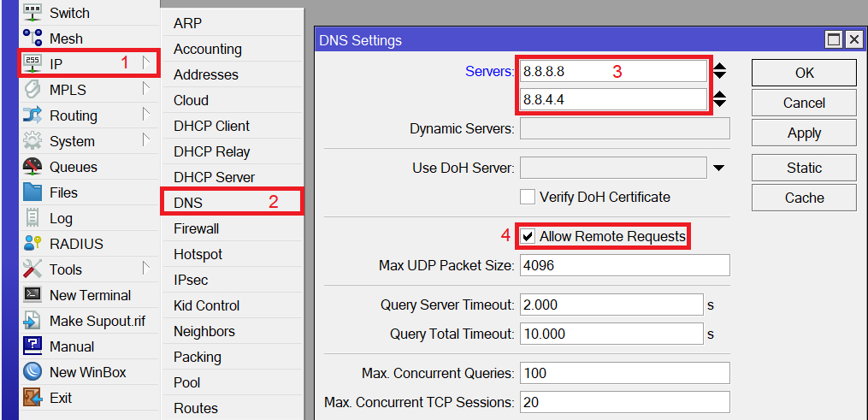Viewport: 868px width, 420px height.
Task: Expand the MPLS submenu arrow
Action: click(x=145, y=88)
